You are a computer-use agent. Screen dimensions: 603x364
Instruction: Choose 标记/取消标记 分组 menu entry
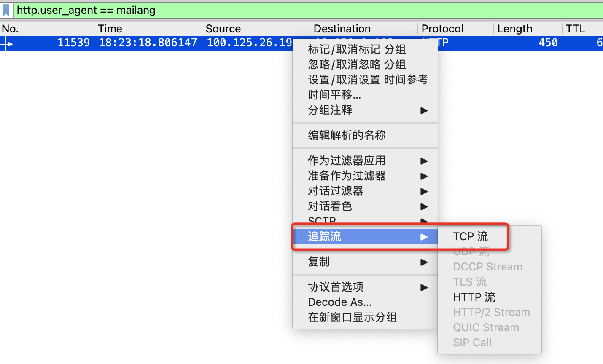[x=357, y=49]
